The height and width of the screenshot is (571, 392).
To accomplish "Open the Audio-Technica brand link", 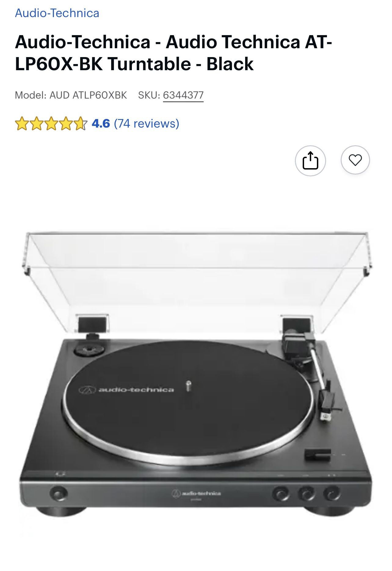I will 57,13.
